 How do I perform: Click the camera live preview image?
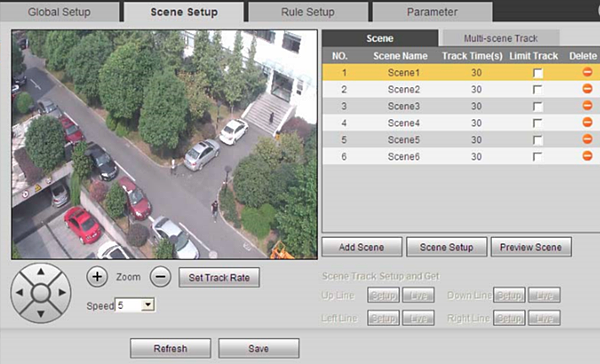click(x=165, y=144)
